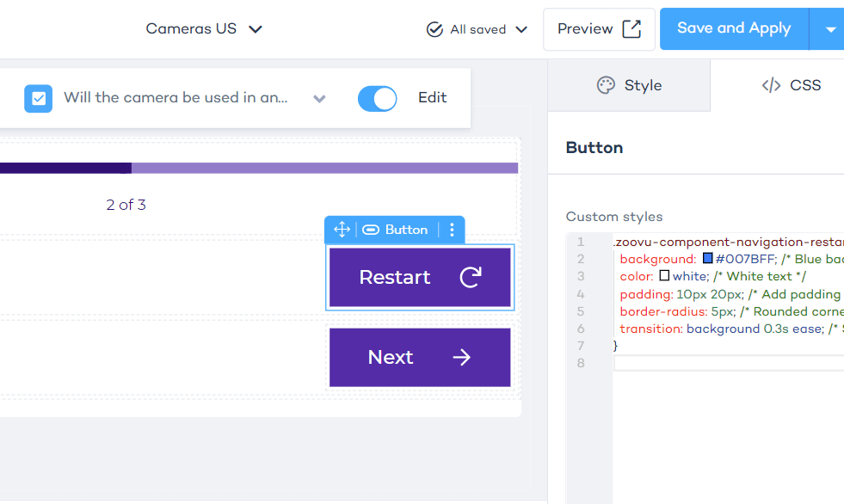Click the blue #007BFF color swatch
The height and width of the screenshot is (504, 844).
pyautogui.click(x=708, y=259)
